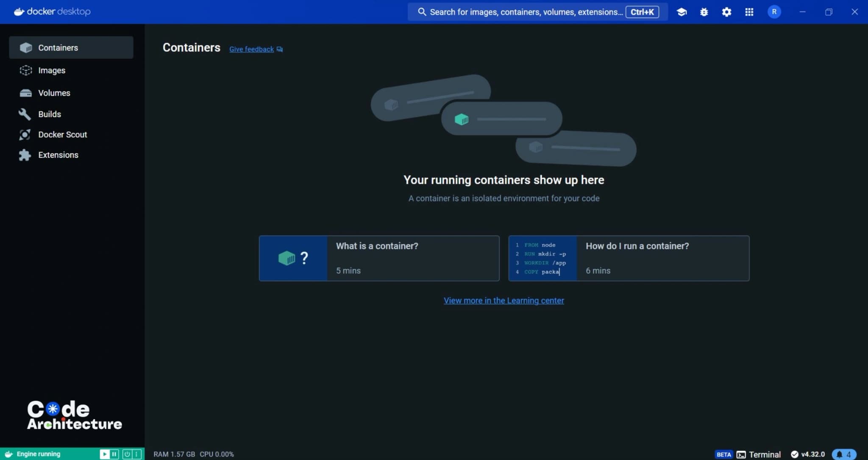Click the BETA badge beside Terminal
This screenshot has height=460, width=868.
[723, 454]
